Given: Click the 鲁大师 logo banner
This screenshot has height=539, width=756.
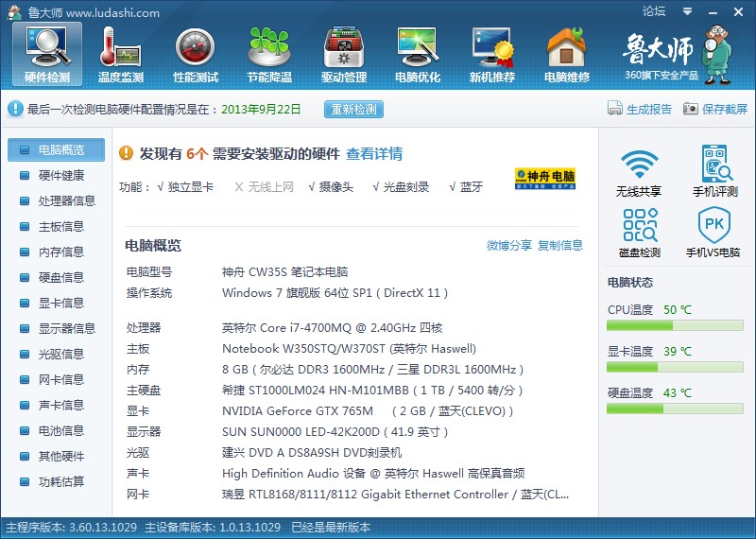Looking at the screenshot, I should (x=678, y=55).
